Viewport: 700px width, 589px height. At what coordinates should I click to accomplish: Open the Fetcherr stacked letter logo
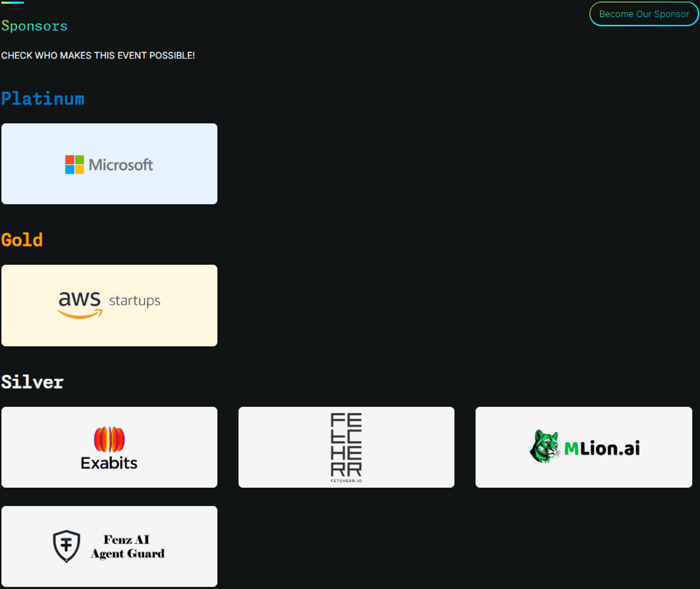point(346,444)
